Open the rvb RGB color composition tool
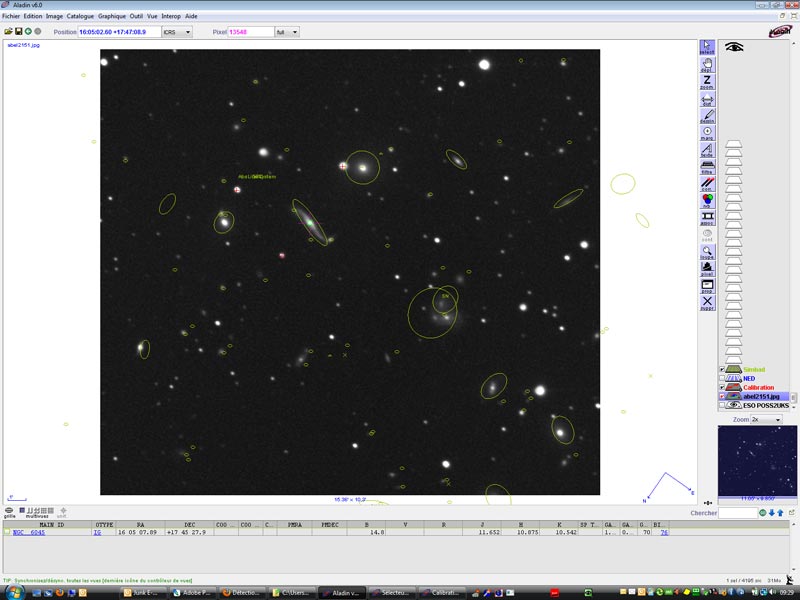Viewport: 800px width, 600px height. 707,201
